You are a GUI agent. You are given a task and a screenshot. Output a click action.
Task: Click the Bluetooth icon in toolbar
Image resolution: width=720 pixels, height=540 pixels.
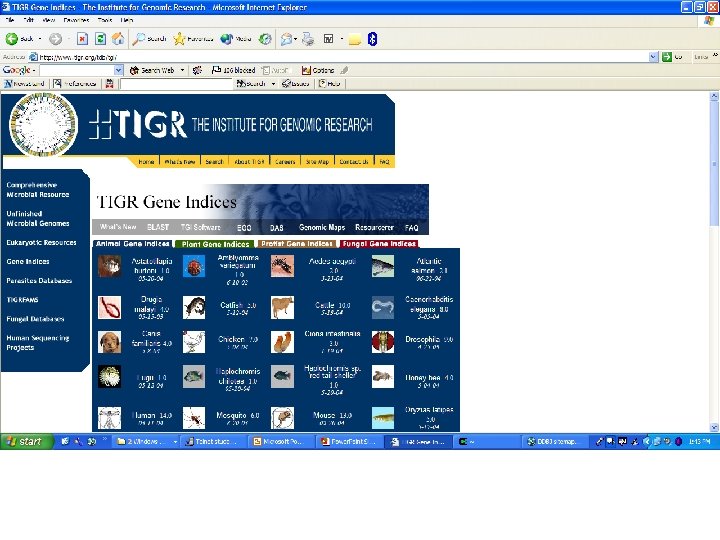click(372, 39)
